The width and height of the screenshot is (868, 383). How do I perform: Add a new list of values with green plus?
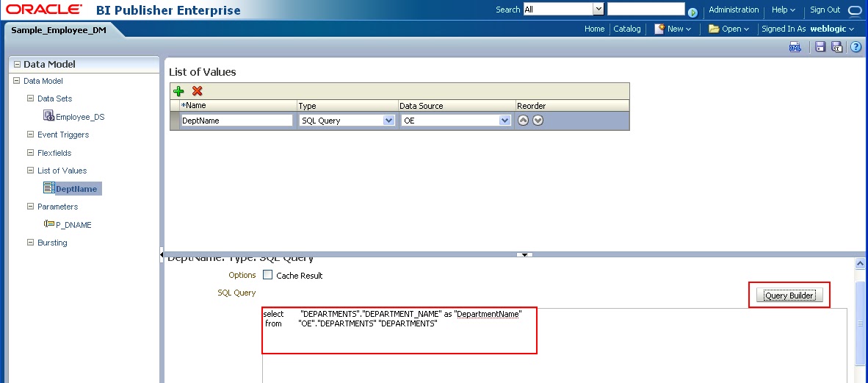178,91
